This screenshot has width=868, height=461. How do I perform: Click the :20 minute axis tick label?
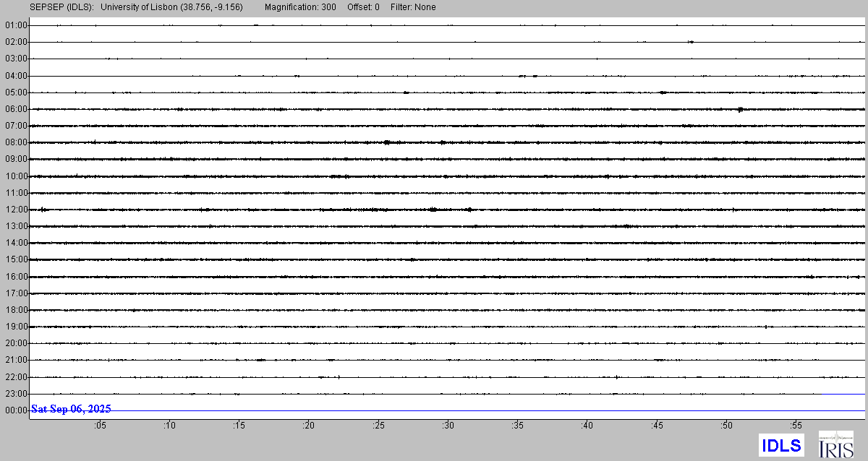coord(308,426)
